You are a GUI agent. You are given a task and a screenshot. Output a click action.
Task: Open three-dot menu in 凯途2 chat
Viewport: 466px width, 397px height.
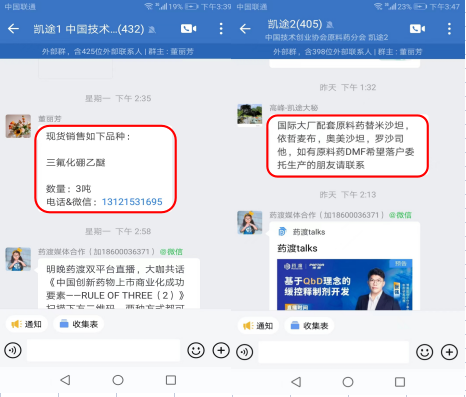coord(449,29)
